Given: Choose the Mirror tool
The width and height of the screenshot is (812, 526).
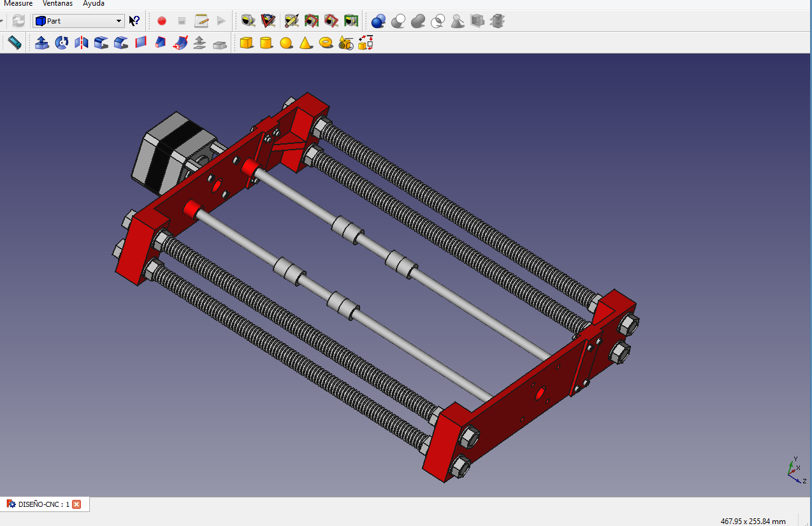Looking at the screenshot, I should click(82, 43).
